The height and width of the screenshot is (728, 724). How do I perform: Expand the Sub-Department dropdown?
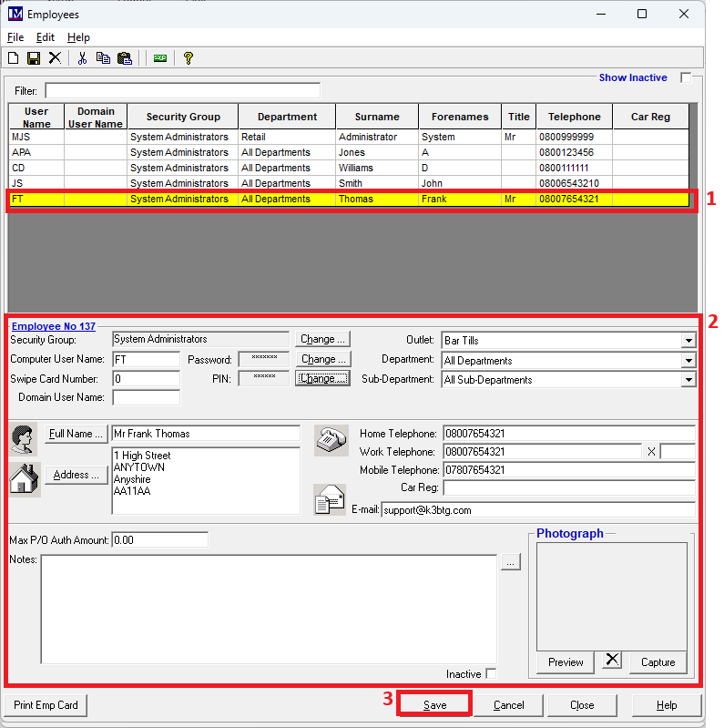(688, 380)
